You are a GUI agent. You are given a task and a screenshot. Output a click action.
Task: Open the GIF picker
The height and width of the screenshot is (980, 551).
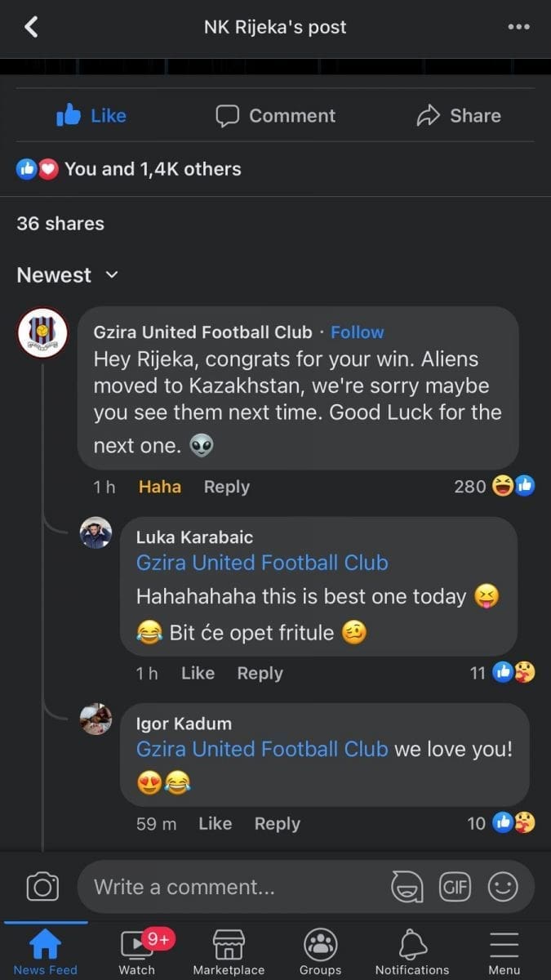pyautogui.click(x=455, y=886)
